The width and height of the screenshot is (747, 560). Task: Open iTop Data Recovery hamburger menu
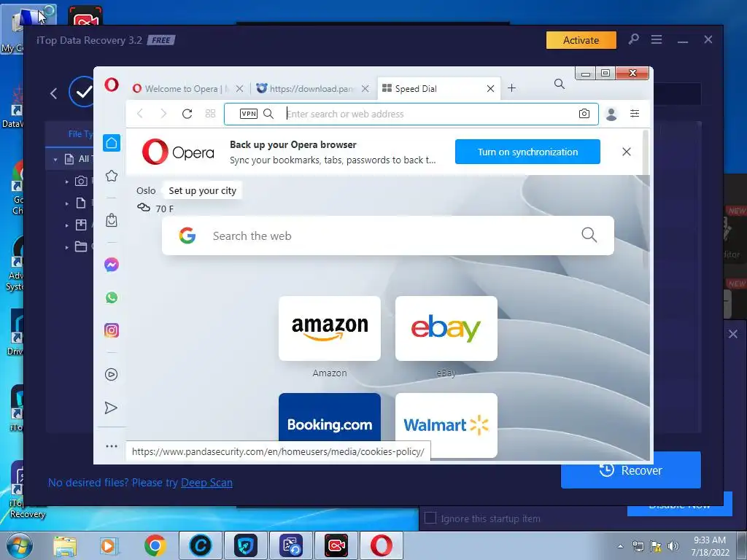[657, 39]
